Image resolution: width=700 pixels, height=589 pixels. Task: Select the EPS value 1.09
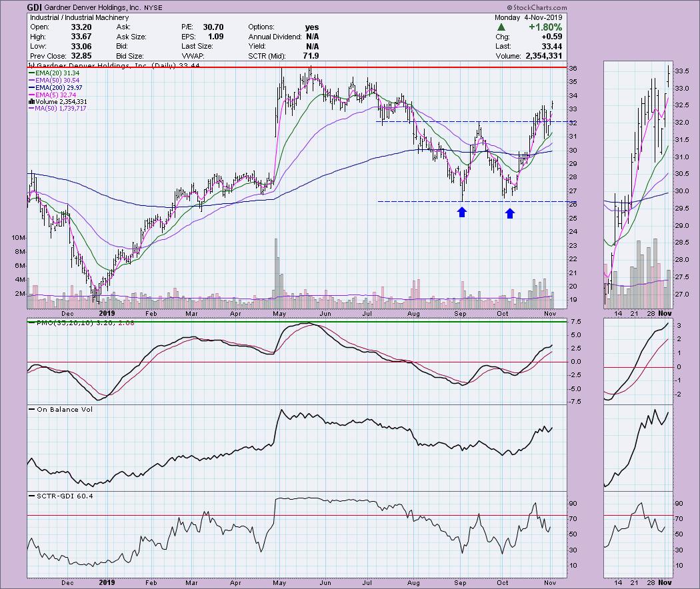click(x=215, y=37)
